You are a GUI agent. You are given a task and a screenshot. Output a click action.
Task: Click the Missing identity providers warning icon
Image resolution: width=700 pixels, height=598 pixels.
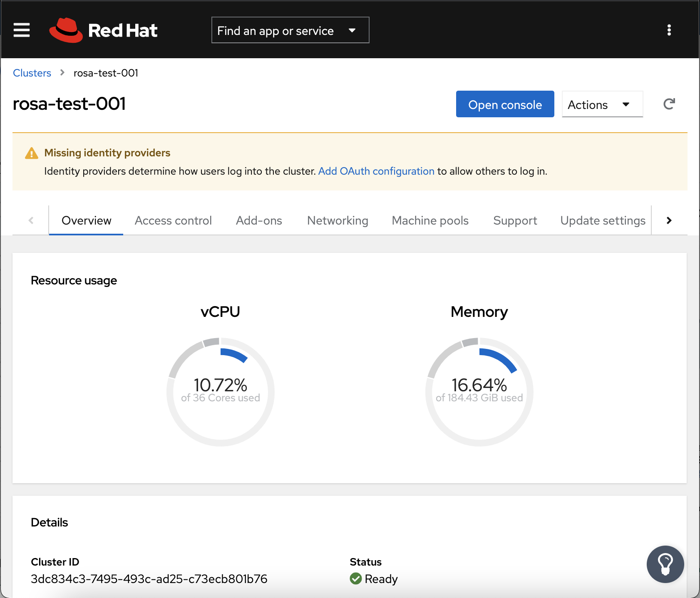coord(32,153)
